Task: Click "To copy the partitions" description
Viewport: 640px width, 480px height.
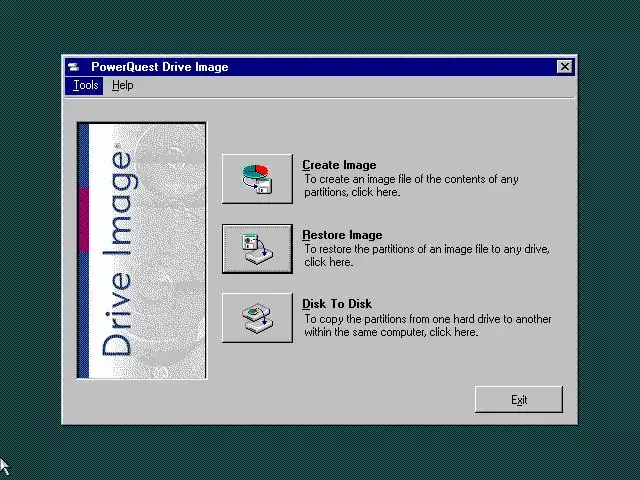Action: [x=428, y=325]
